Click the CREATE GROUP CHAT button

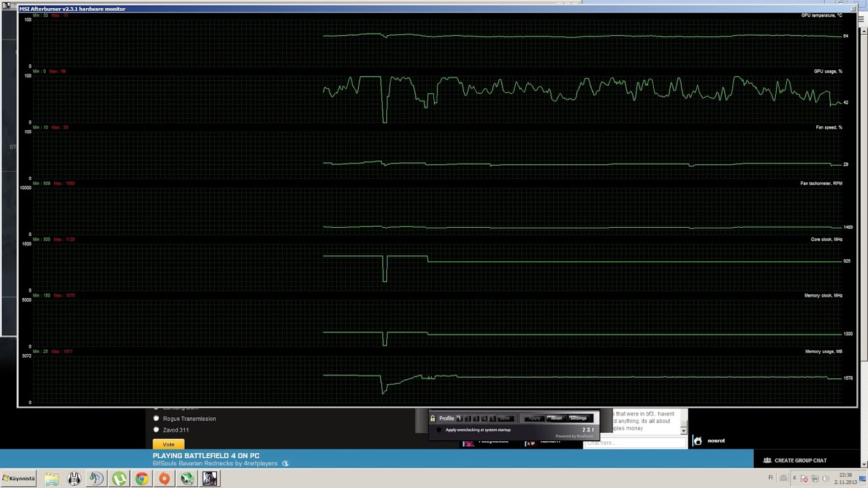(x=794, y=461)
